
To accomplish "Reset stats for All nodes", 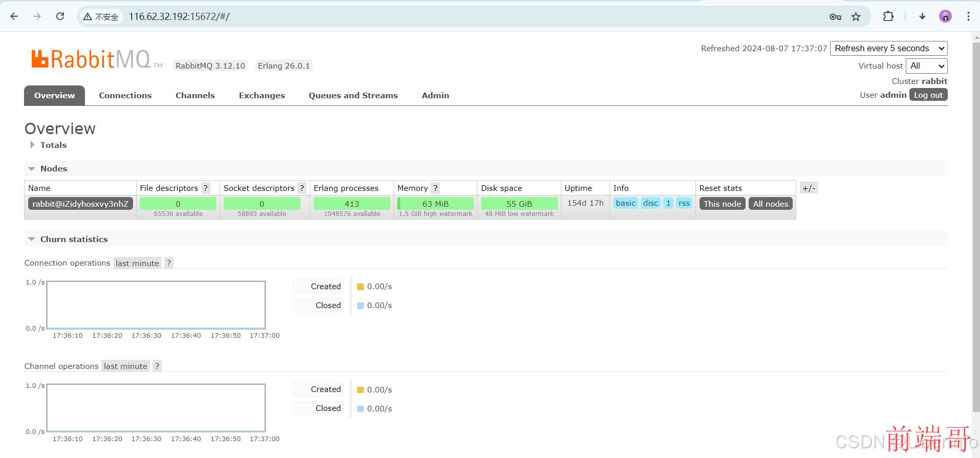I will pos(770,204).
